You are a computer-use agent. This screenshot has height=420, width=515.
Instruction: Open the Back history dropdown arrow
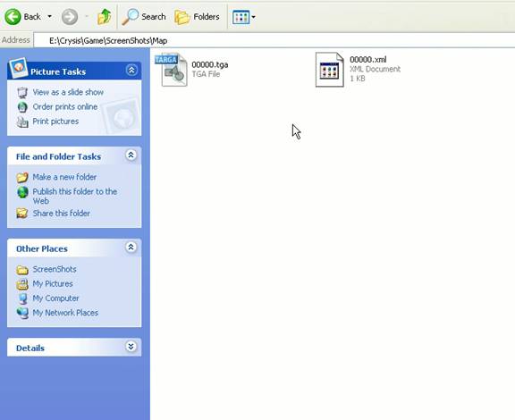click(x=49, y=16)
